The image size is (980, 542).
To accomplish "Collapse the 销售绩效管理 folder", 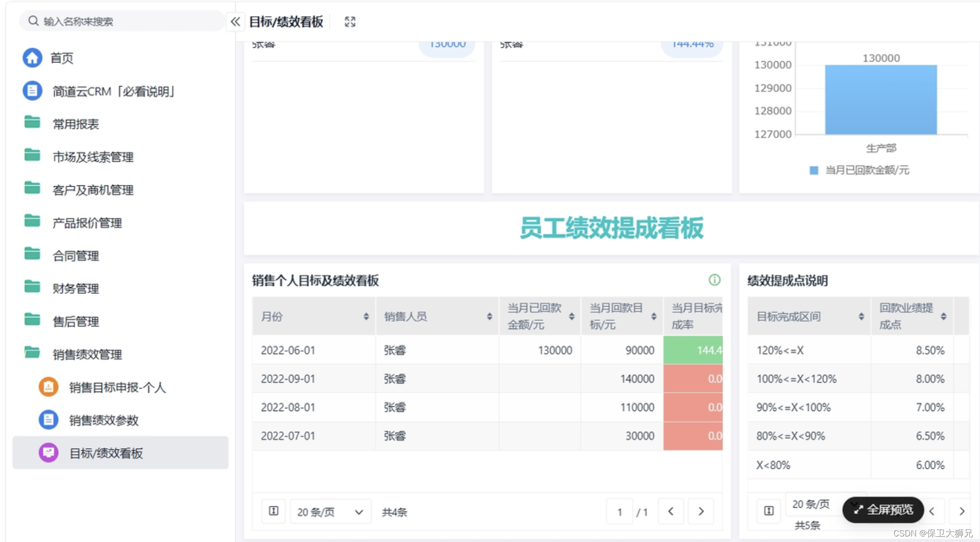I will pyautogui.click(x=87, y=354).
